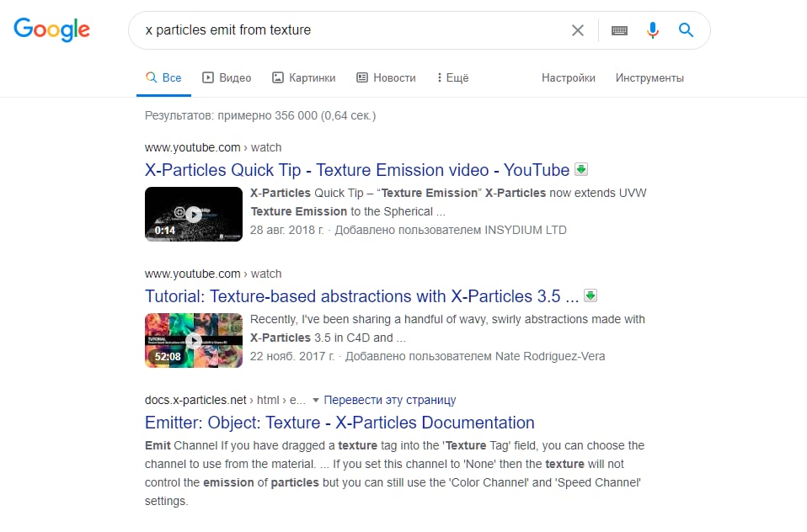Viewport: 807px width, 532px height.
Task: Open Emitter: Object: Texture documentation result
Action: pyautogui.click(x=339, y=423)
